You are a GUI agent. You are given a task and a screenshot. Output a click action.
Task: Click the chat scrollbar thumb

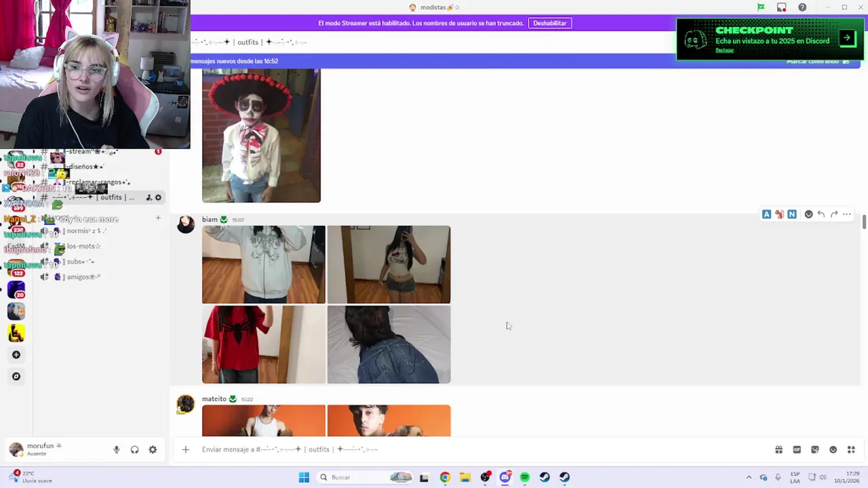click(x=864, y=222)
